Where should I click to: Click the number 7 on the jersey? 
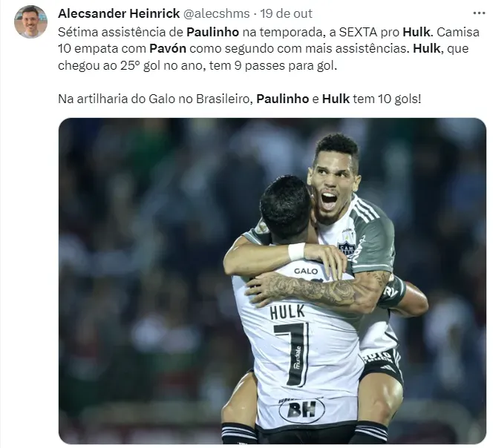point(292,355)
